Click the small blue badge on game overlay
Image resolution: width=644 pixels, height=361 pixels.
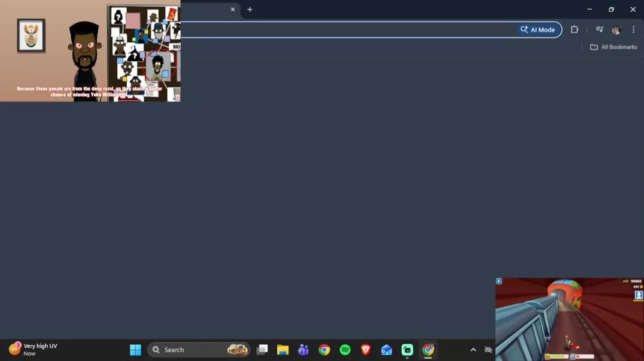click(499, 281)
